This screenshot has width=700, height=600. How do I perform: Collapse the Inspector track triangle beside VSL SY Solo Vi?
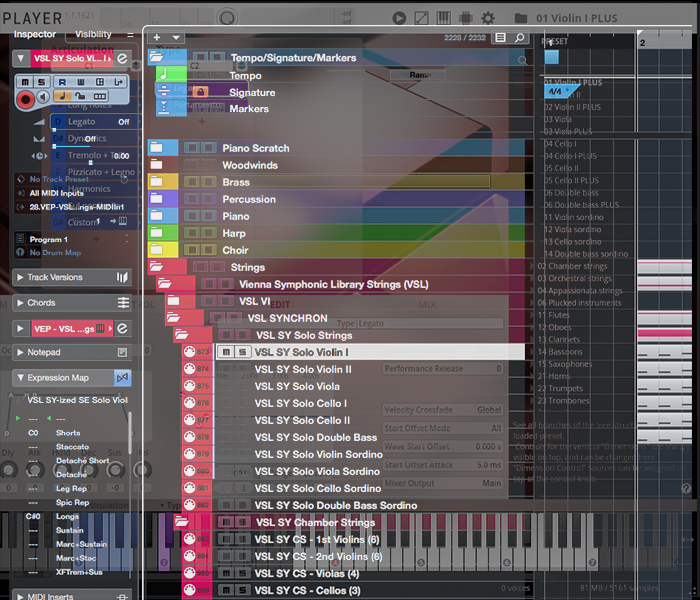[21, 58]
